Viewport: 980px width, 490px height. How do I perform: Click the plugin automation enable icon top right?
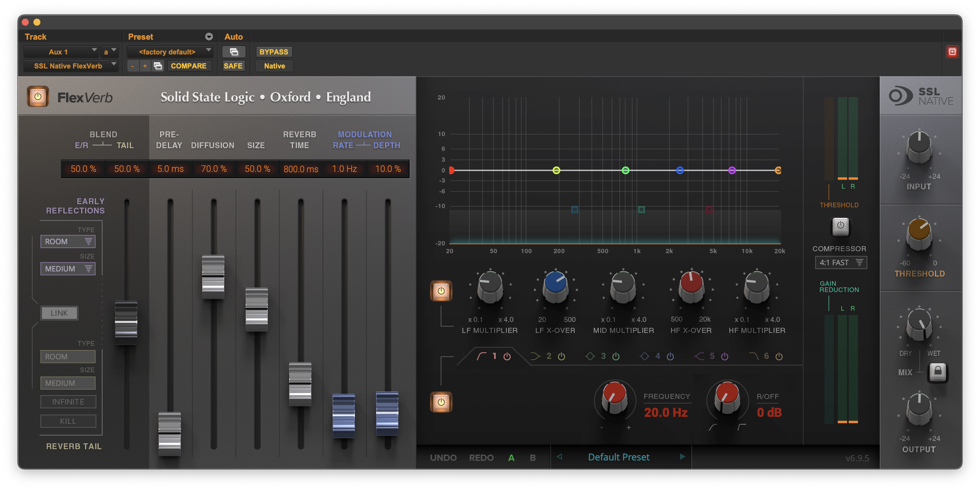pos(952,51)
